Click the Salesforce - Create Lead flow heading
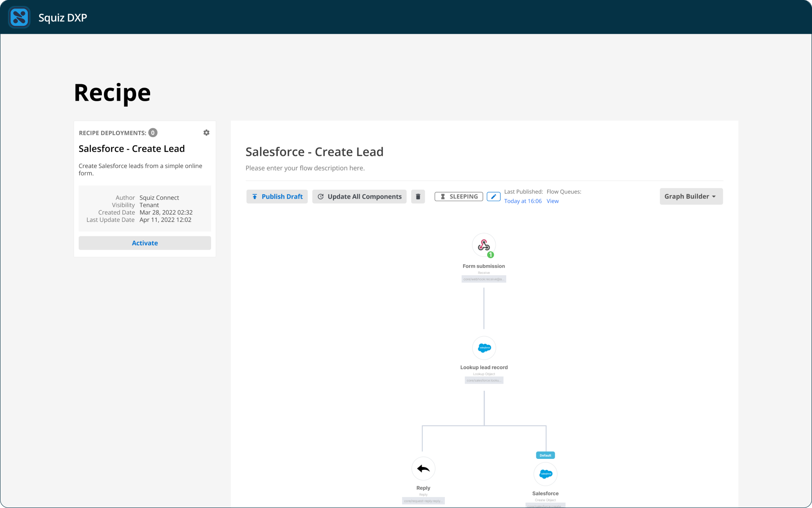 (314, 152)
